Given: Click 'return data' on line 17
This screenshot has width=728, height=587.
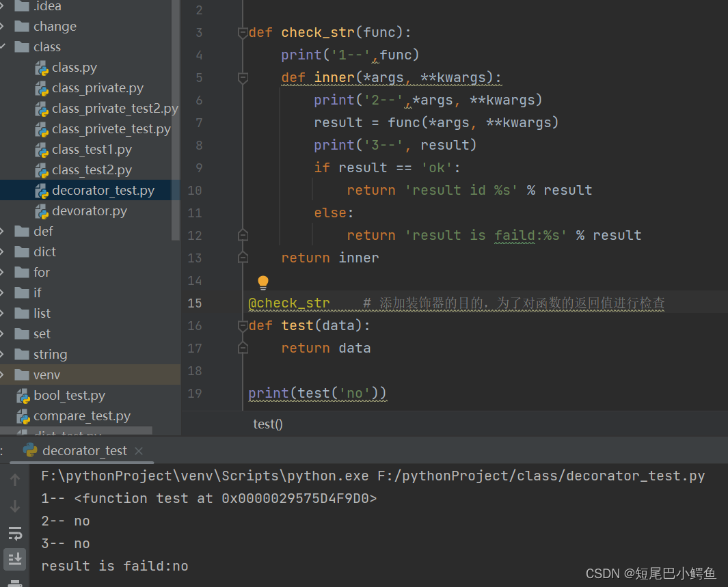Looking at the screenshot, I should pos(326,348).
